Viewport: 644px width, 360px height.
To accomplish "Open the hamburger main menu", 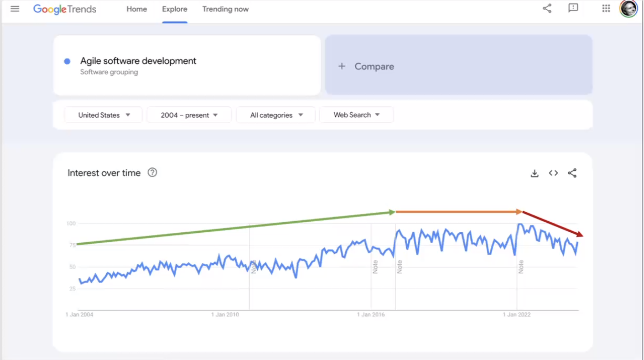I will [15, 9].
